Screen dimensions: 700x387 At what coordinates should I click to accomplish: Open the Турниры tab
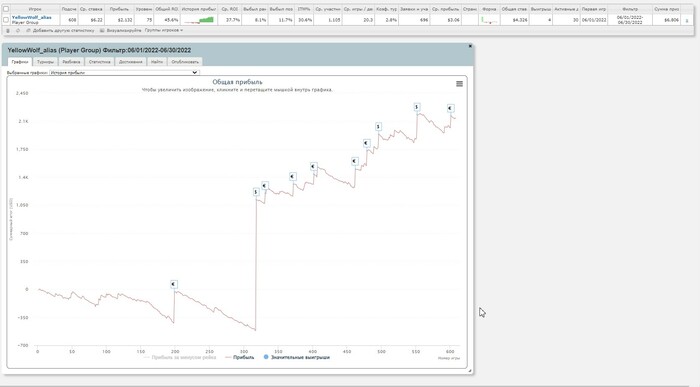(x=46, y=62)
